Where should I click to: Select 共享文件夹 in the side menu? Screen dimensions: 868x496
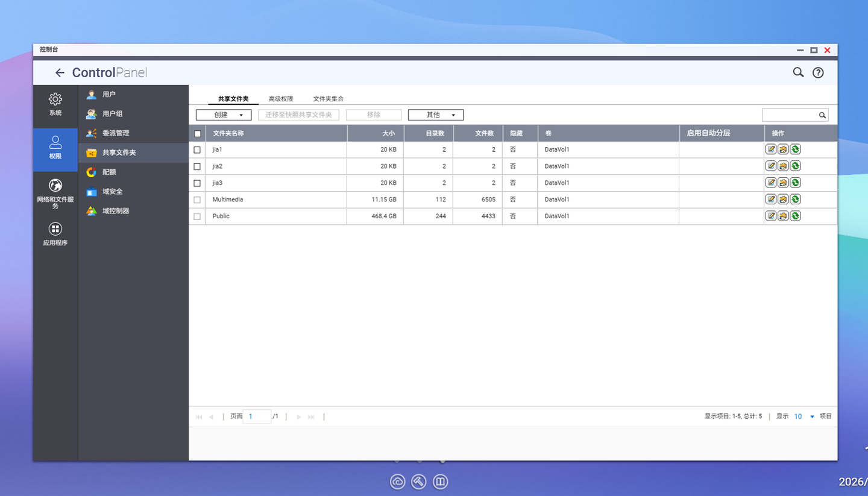(x=133, y=152)
